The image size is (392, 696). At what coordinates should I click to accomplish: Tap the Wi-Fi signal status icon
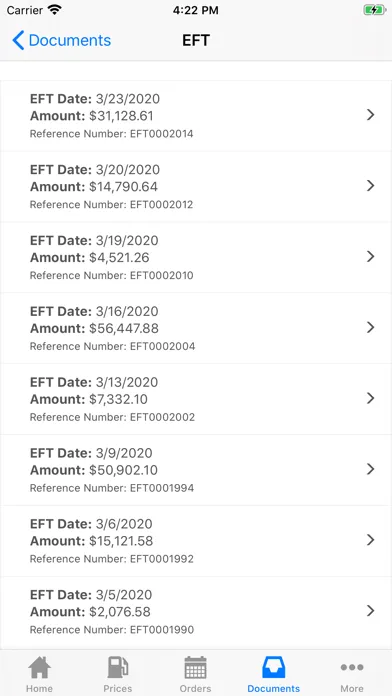55,10
